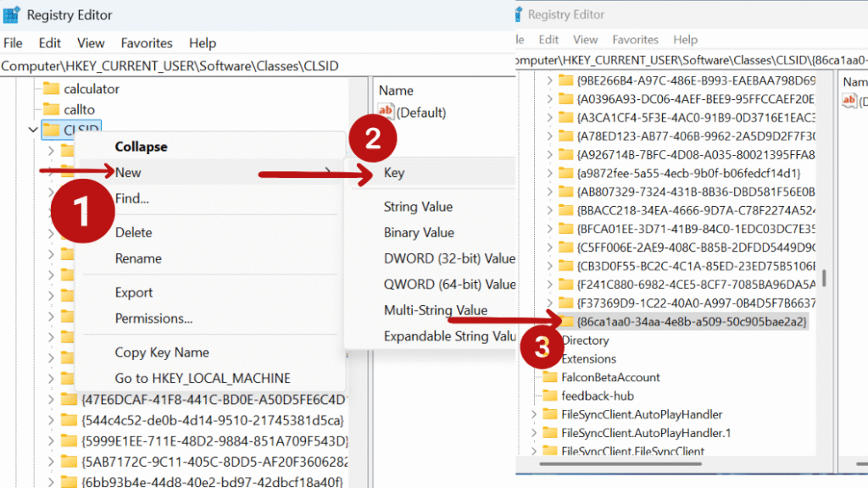Click folder icon of FileSyncClient.AutoPlayHandler.1 key

pyautogui.click(x=549, y=433)
